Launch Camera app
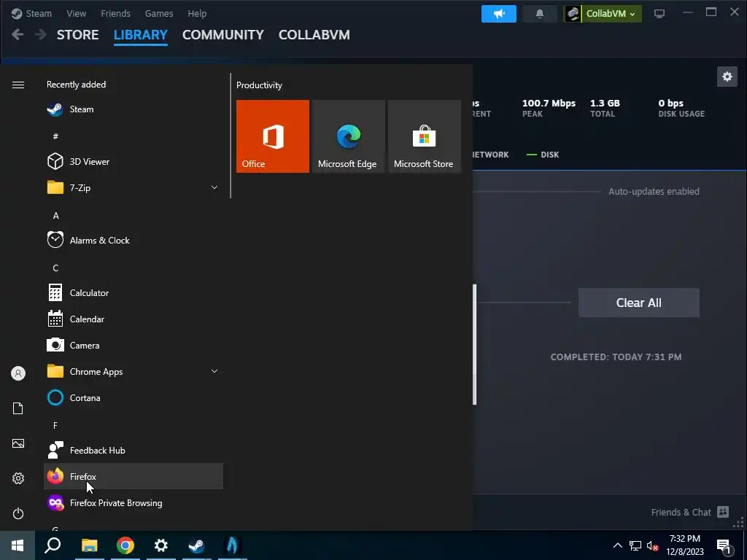 133,345
